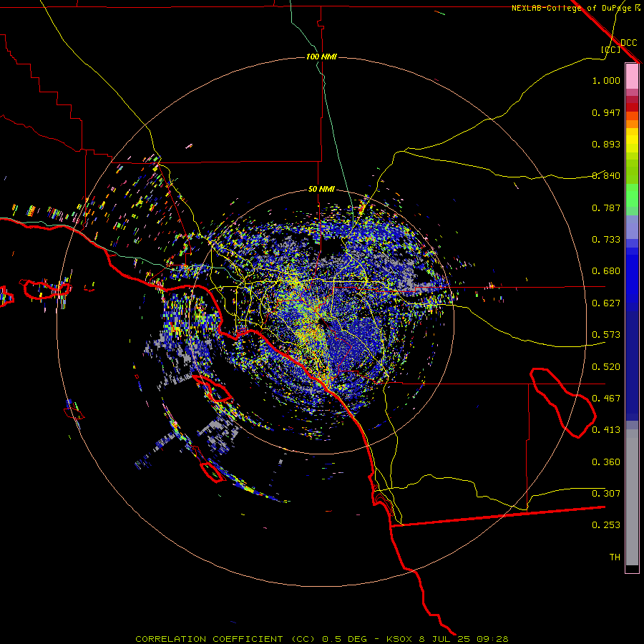Click the "0.5 DEG" elevation text in caption
The height and width of the screenshot is (644, 644).
pyautogui.click(x=345, y=639)
